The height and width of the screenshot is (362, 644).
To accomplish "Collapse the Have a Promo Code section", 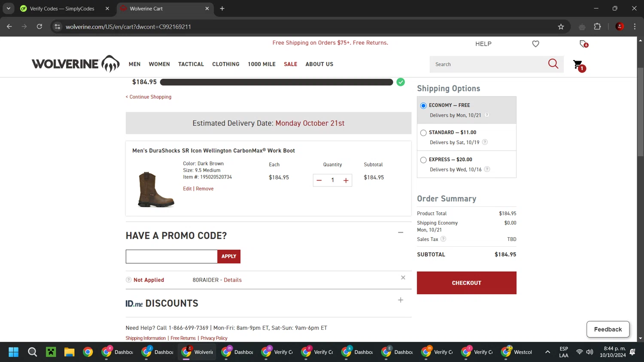I will (401, 232).
